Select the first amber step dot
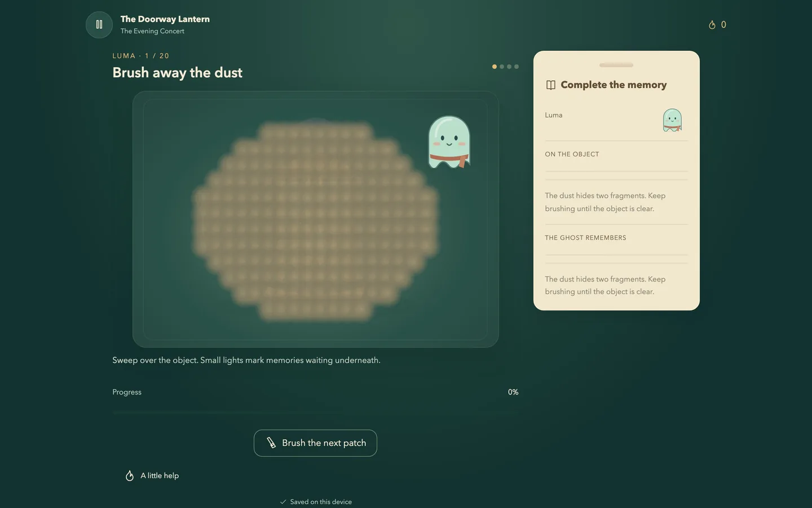The height and width of the screenshot is (508, 812). coord(495,67)
